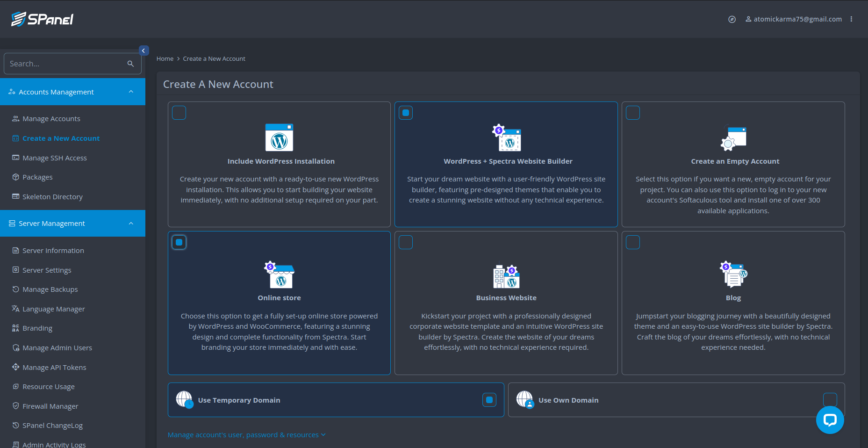Check the Business Website option
Viewport: 868px width, 448px height.
(x=406, y=242)
